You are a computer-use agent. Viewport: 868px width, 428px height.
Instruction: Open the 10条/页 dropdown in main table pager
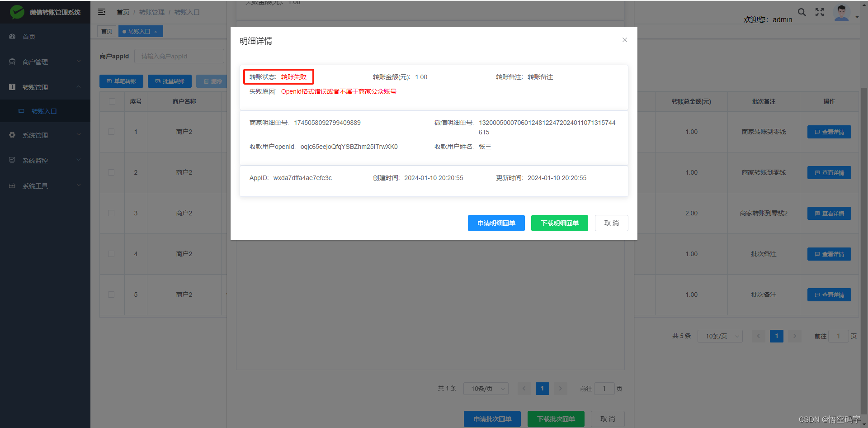(720, 336)
